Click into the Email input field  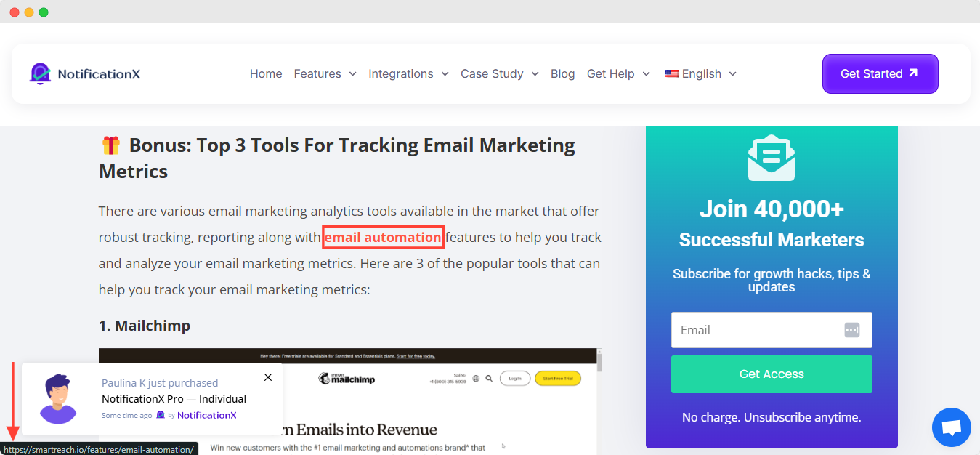click(x=756, y=330)
